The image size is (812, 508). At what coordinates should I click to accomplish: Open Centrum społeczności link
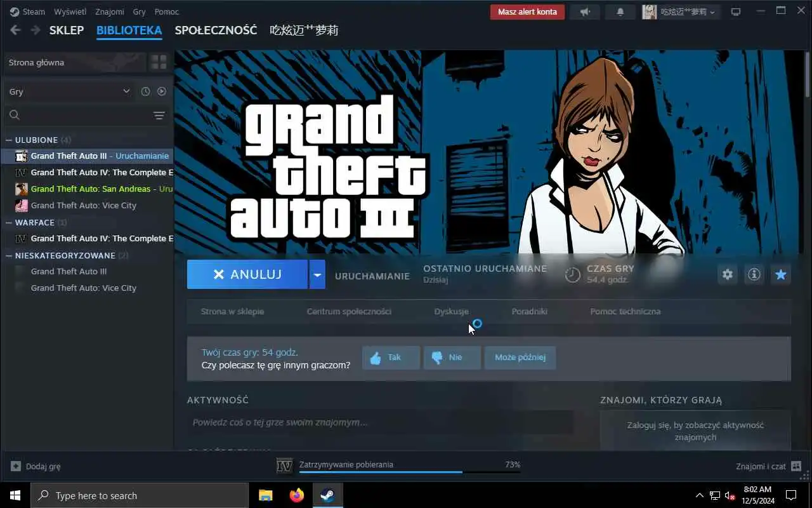(x=349, y=311)
